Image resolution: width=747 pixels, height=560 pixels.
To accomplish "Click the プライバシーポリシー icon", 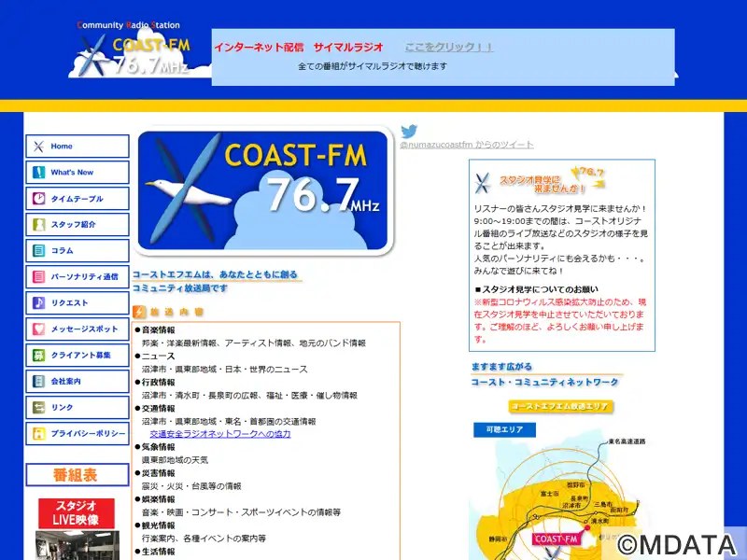I will (38, 434).
